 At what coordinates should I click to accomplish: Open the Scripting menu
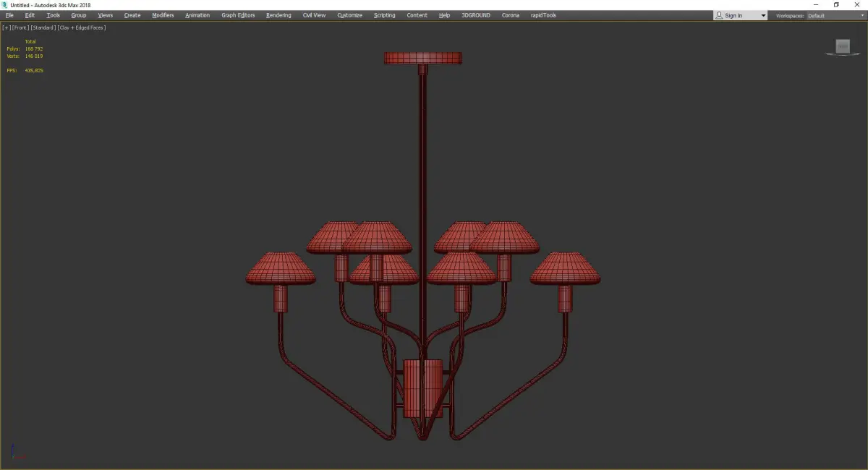pyautogui.click(x=385, y=15)
